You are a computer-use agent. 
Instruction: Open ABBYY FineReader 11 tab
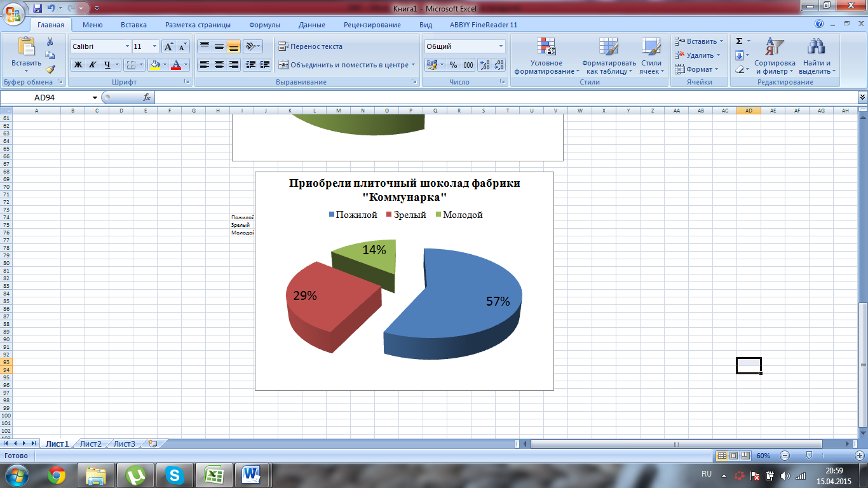point(483,25)
